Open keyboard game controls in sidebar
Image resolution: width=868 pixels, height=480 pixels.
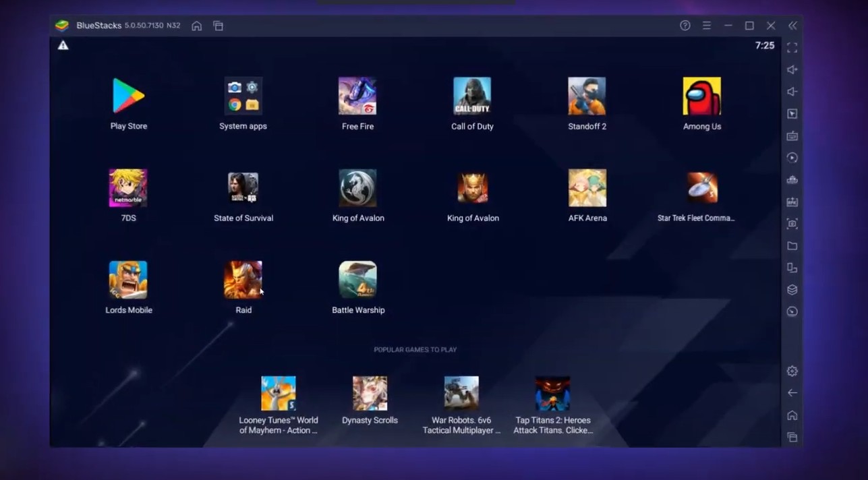[x=792, y=136]
